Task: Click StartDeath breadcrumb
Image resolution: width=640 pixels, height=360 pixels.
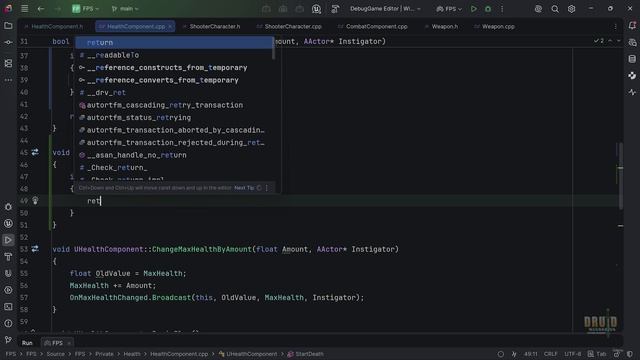Action: pyautogui.click(x=306, y=354)
